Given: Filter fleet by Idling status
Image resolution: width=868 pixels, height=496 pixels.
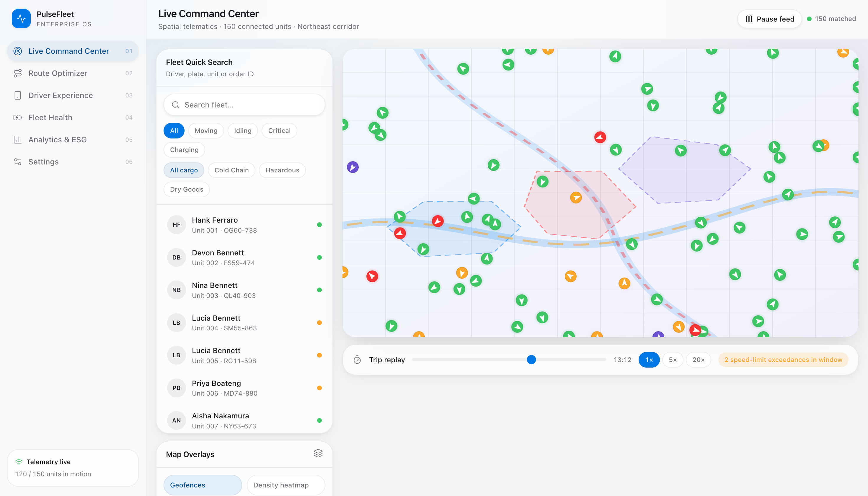Looking at the screenshot, I should click(243, 131).
